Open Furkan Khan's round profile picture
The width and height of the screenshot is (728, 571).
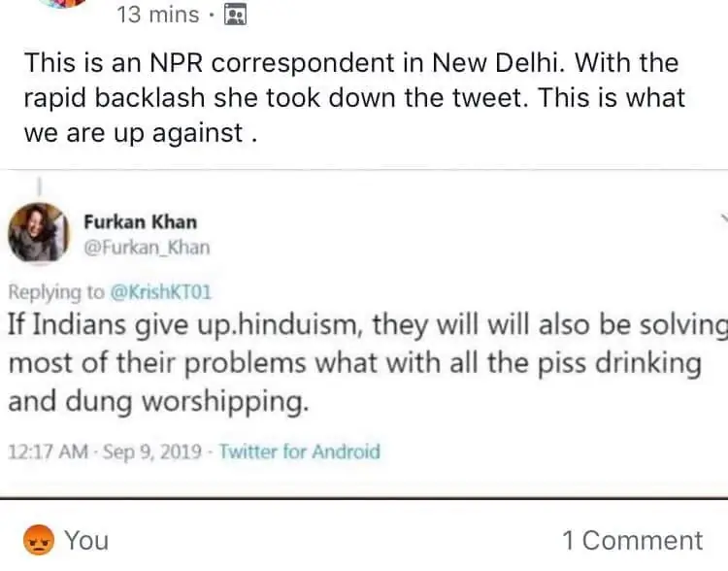click(x=38, y=233)
